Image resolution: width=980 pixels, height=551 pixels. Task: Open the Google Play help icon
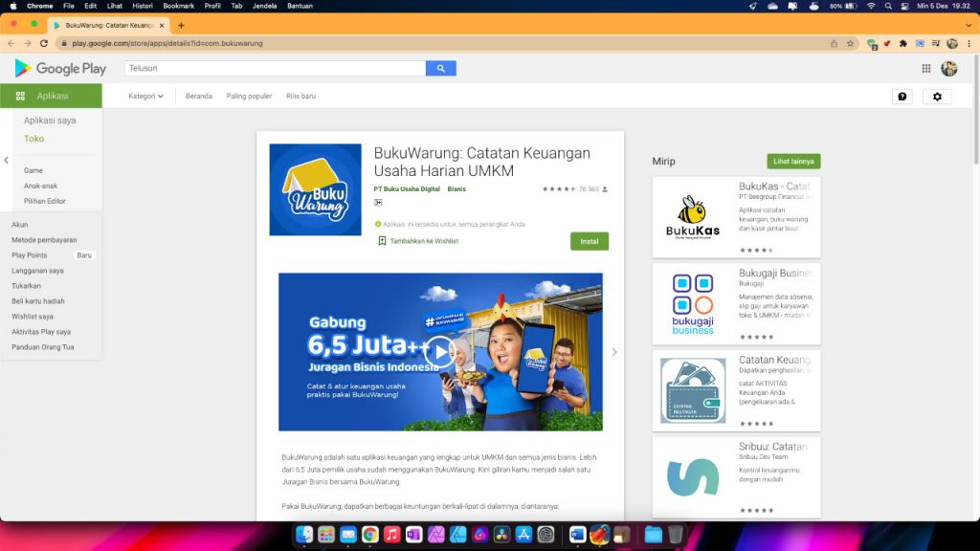pos(902,97)
